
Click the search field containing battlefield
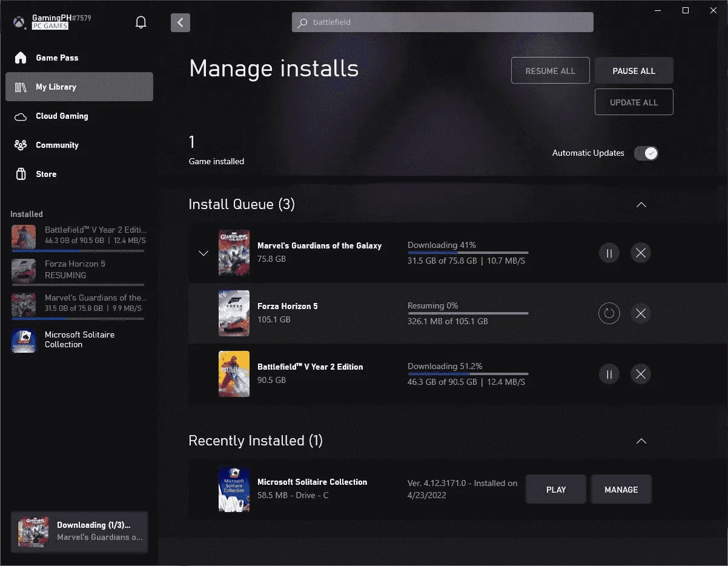[443, 22]
